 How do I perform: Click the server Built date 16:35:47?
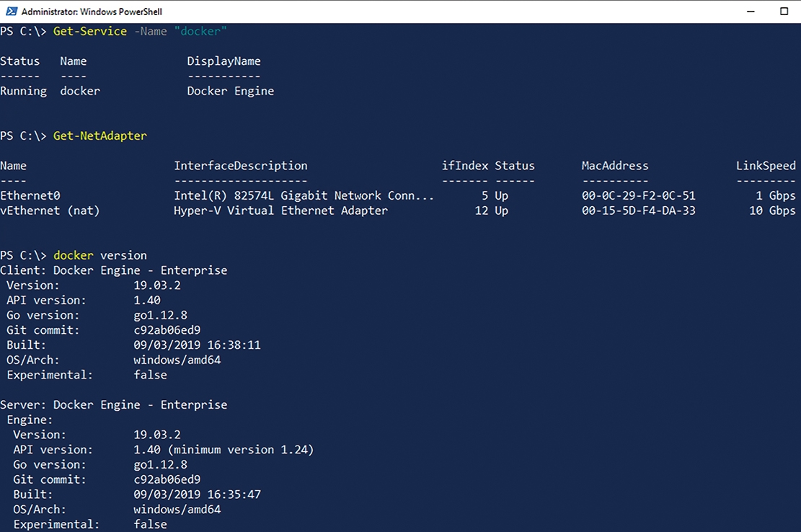point(197,495)
